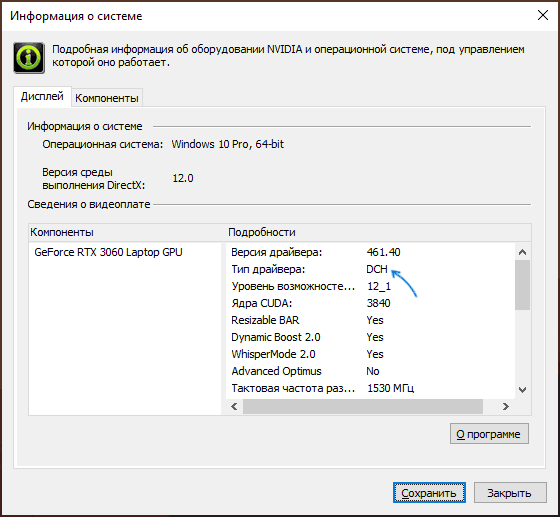The image size is (560, 517).
Task: Click the Закрыть button
Action: [x=510, y=493]
